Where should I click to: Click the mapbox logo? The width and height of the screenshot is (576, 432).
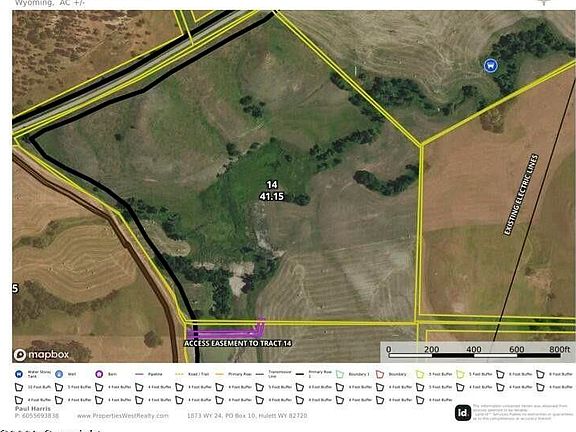point(42,355)
